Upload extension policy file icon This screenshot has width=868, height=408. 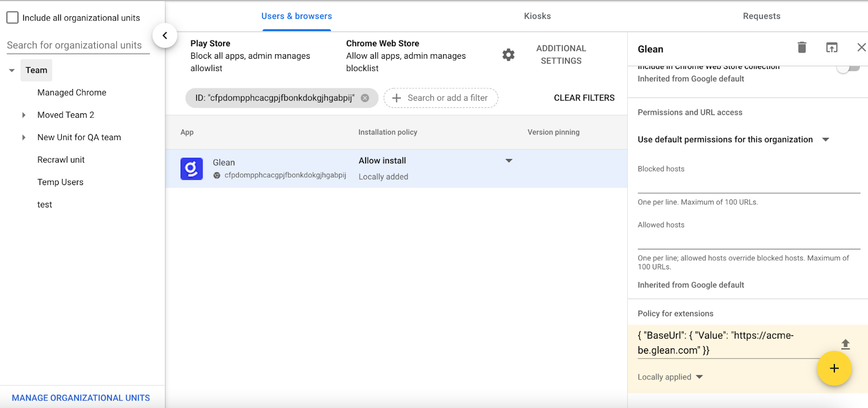pos(845,344)
